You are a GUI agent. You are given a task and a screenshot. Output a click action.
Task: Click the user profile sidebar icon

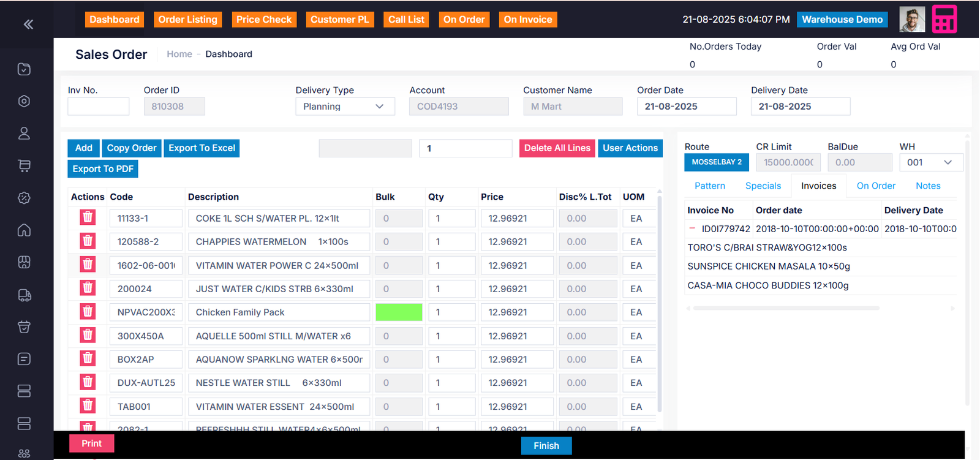pyautogui.click(x=24, y=134)
